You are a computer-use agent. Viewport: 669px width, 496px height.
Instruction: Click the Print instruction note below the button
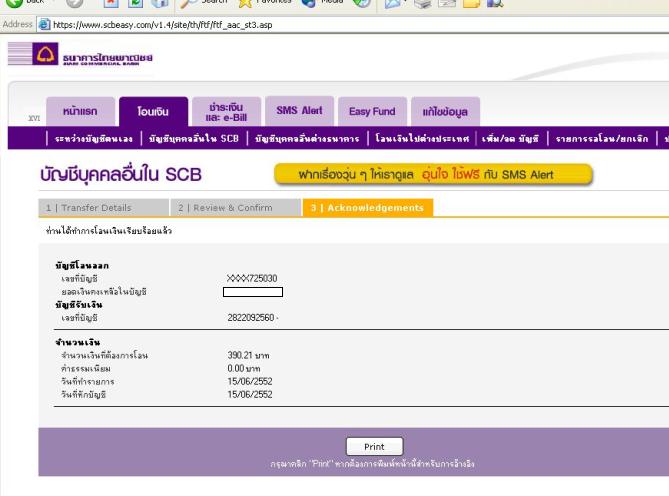coord(372,464)
